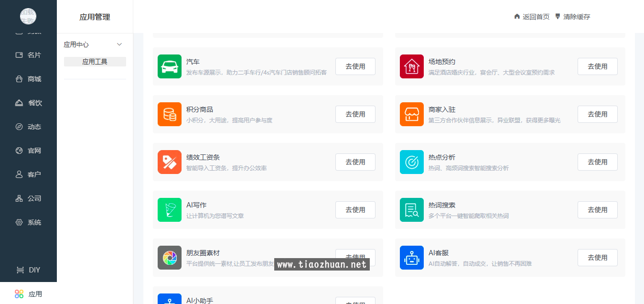Screen dimensions: 644x304
Task: Select the 应用工具 menu item
Action: 95,61
